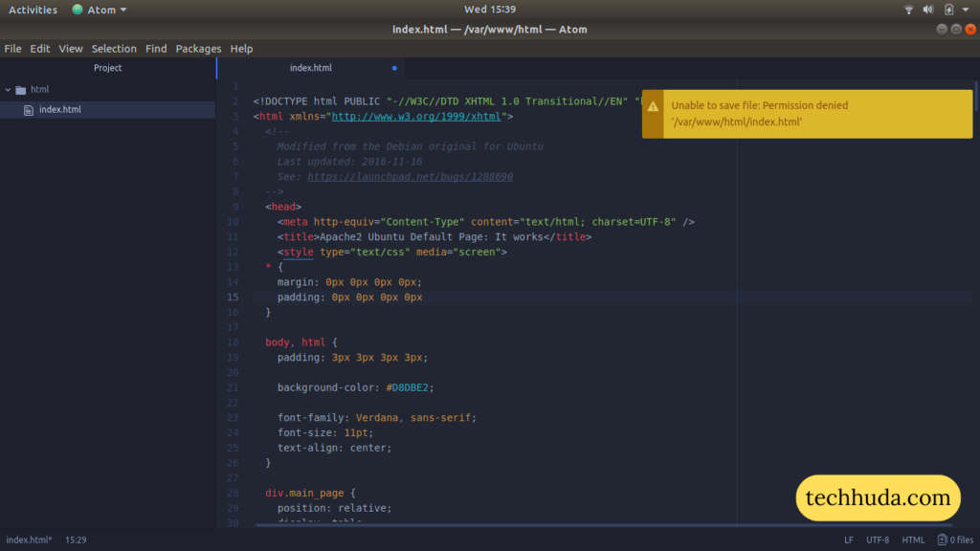Collapse the html folder in the Project tree

[10, 89]
